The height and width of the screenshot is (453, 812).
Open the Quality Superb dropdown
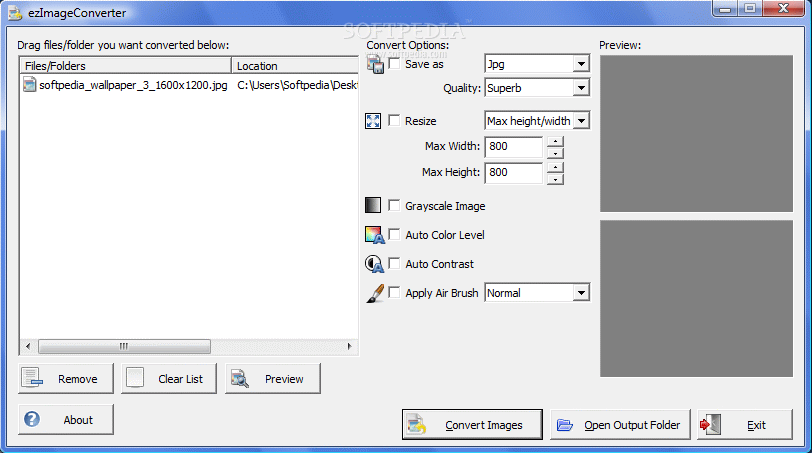(x=581, y=88)
